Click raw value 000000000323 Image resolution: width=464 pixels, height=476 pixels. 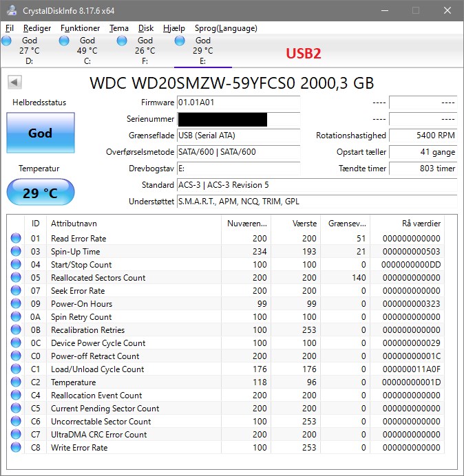click(411, 304)
